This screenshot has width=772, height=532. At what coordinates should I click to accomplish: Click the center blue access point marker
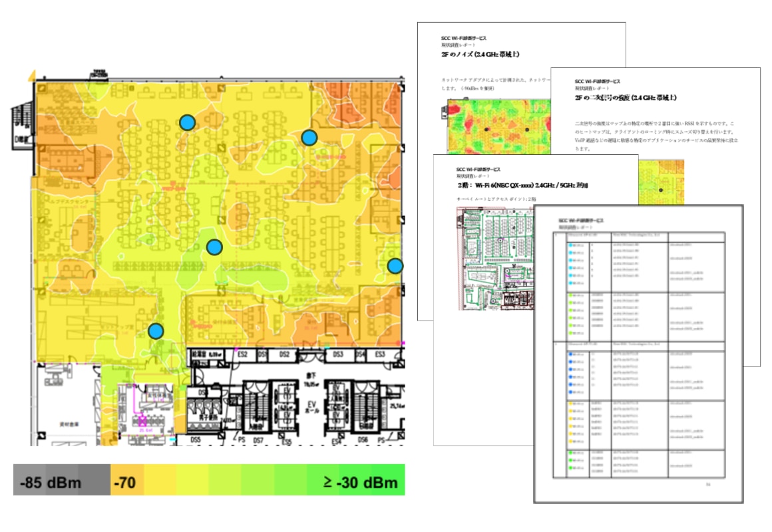tap(214, 247)
